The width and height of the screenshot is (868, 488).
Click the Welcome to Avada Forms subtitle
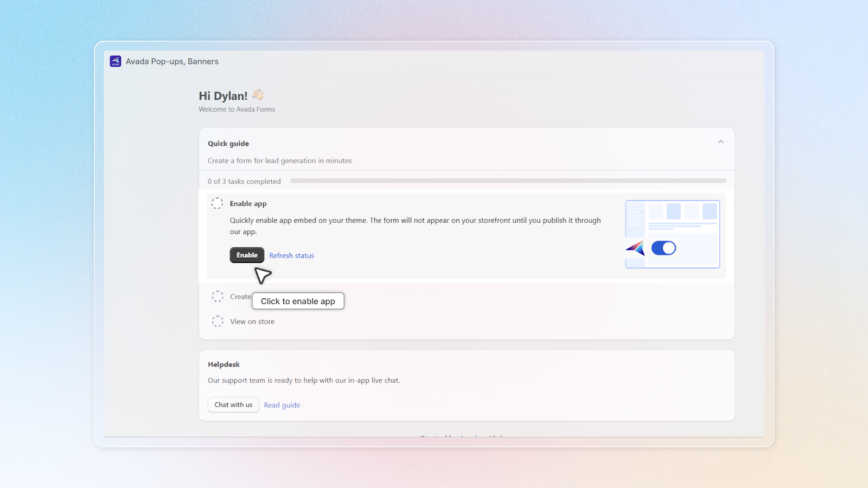[237, 109]
